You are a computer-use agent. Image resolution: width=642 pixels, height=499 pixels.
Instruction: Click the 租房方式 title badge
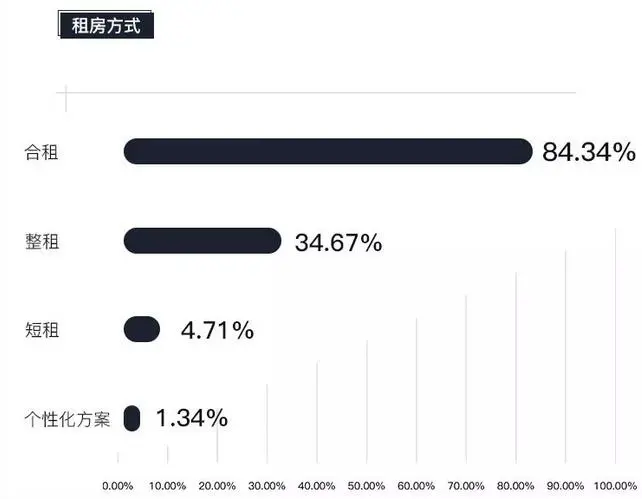[x=106, y=25]
